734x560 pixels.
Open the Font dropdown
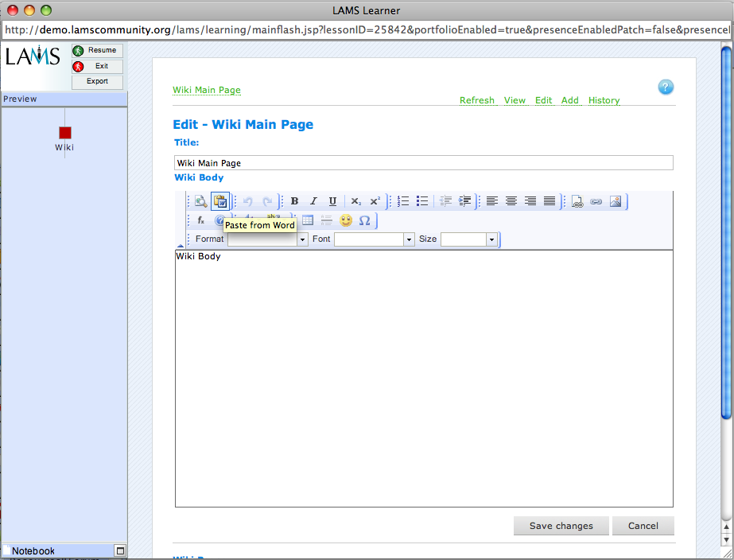pyautogui.click(x=374, y=239)
